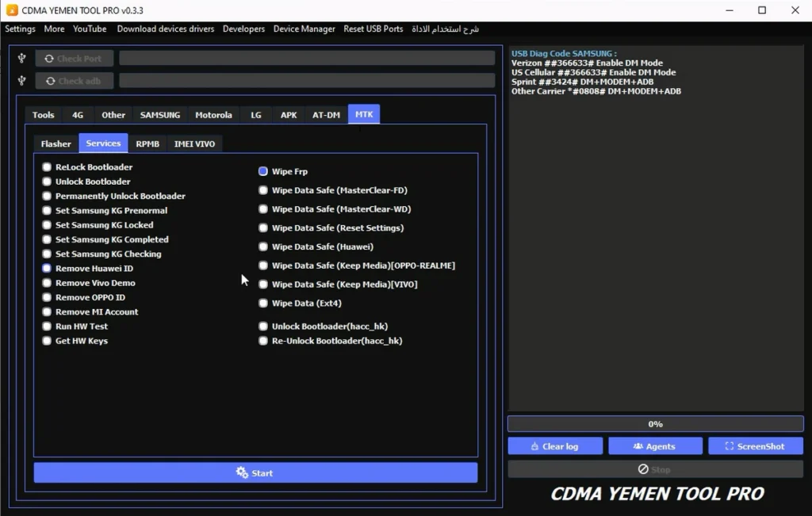
Task: Switch to the Flasher sub-tab
Action: coord(56,143)
